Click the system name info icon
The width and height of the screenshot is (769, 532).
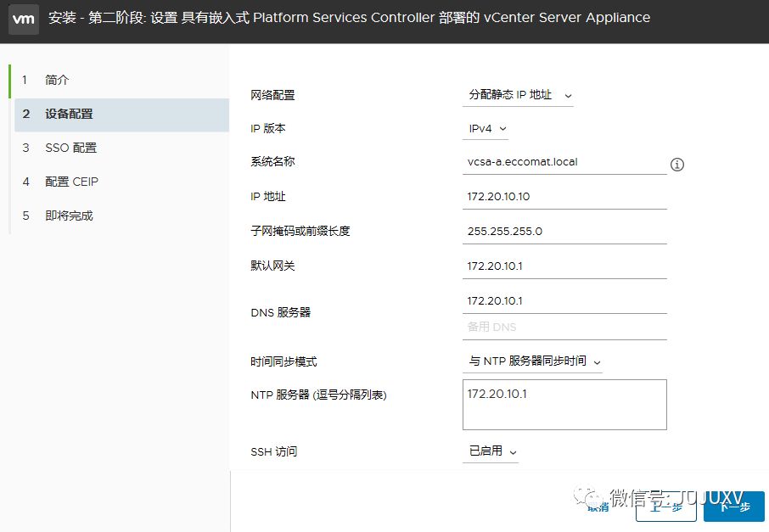click(676, 165)
